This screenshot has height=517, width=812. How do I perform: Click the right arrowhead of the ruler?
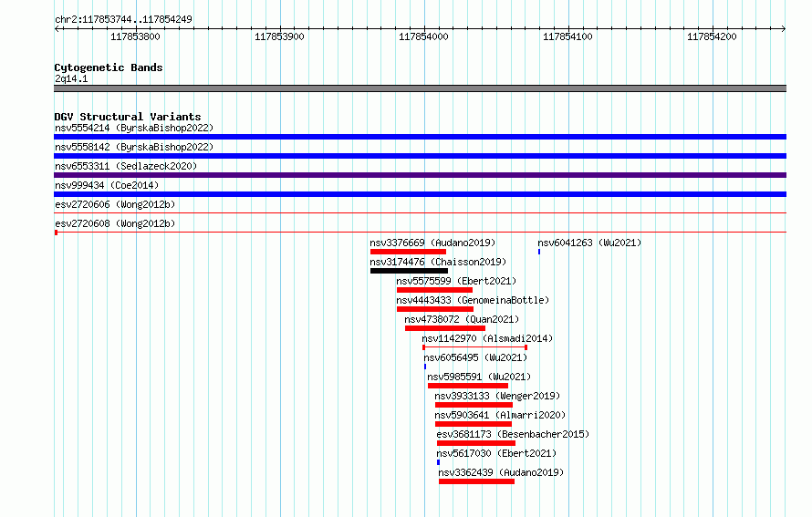click(x=784, y=28)
